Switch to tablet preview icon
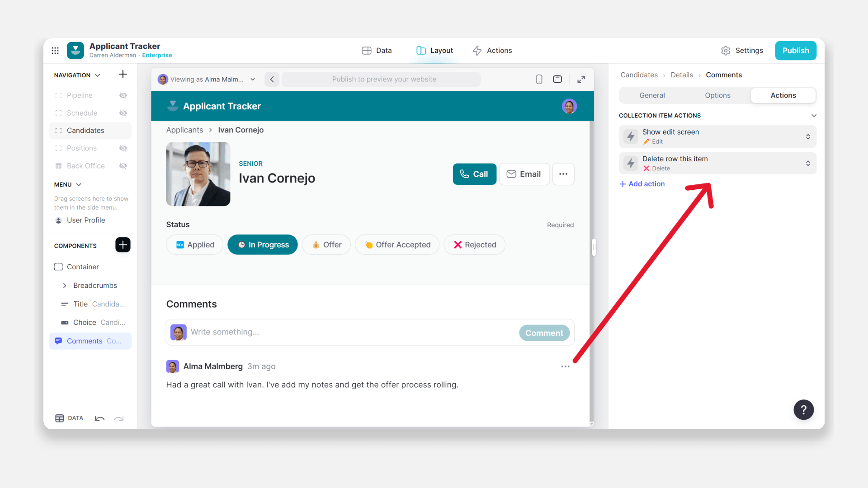This screenshot has height=488, width=868. [x=557, y=80]
